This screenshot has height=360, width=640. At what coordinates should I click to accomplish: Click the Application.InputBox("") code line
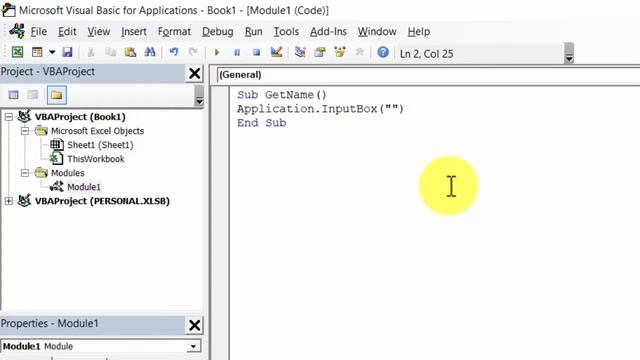pyautogui.click(x=320, y=109)
